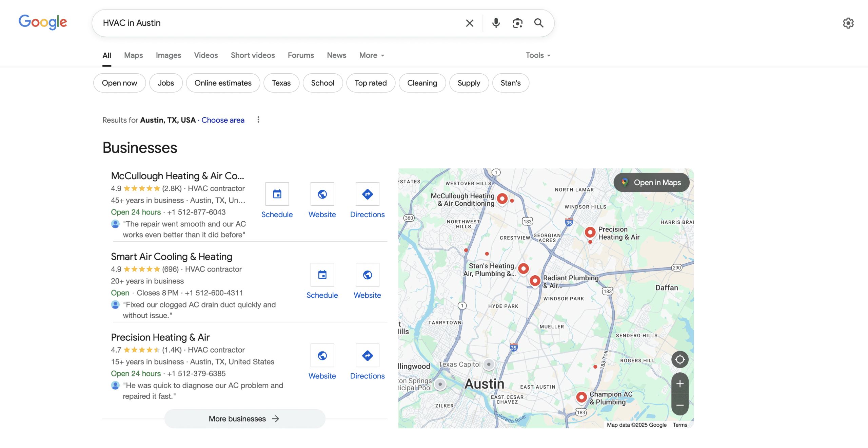
Task: Click the map's my-location target icon
Action: point(680,359)
